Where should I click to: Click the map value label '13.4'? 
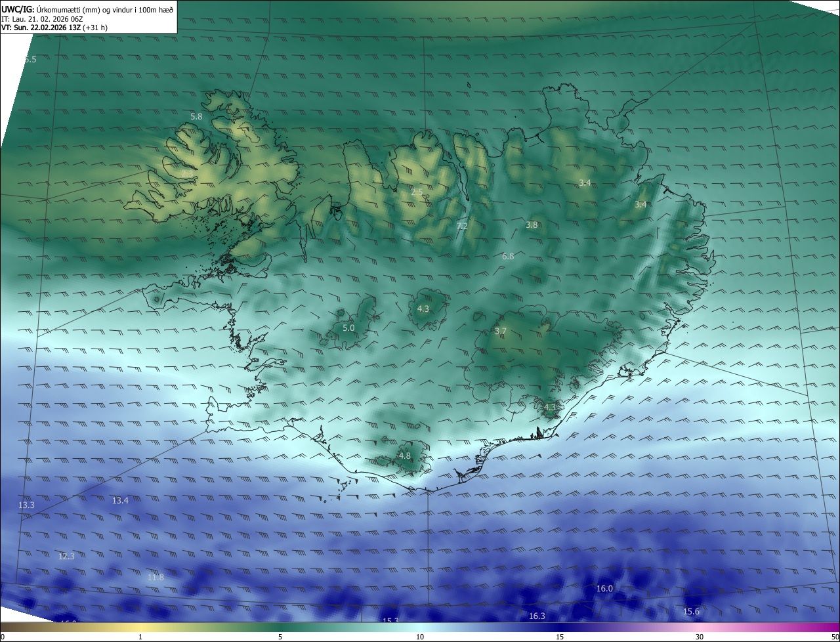tap(120, 500)
